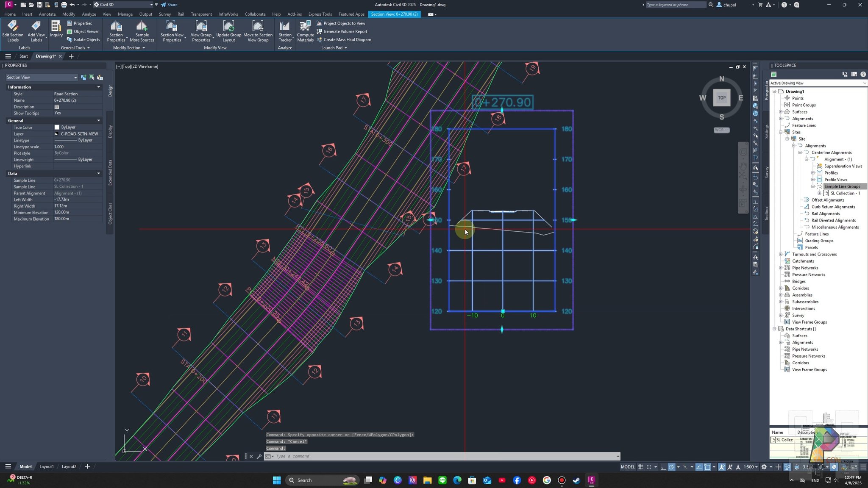
Task: Click Create Mass Haul Diagram
Action: tap(344, 40)
